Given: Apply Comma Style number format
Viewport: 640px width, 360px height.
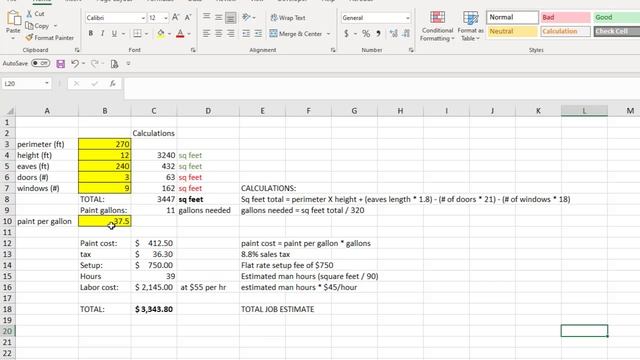Looking at the screenshot, I should click(x=378, y=33).
